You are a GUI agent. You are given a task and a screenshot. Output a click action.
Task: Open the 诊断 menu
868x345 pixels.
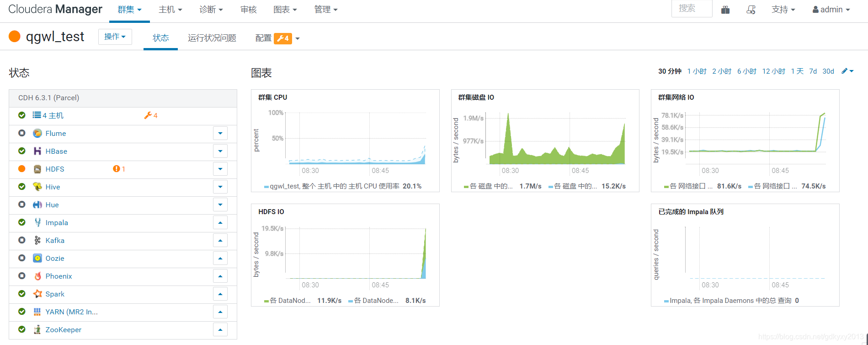(x=211, y=10)
